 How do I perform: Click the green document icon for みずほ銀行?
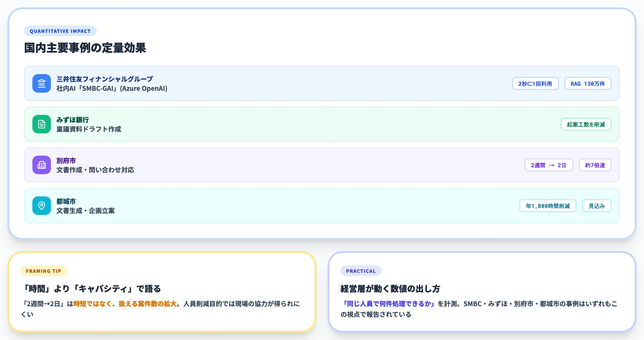41,124
